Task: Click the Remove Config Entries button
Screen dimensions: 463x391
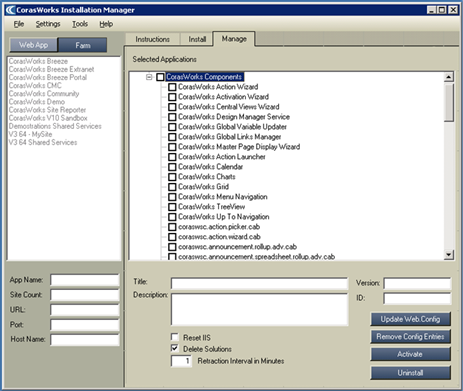Action: pyautogui.click(x=410, y=337)
